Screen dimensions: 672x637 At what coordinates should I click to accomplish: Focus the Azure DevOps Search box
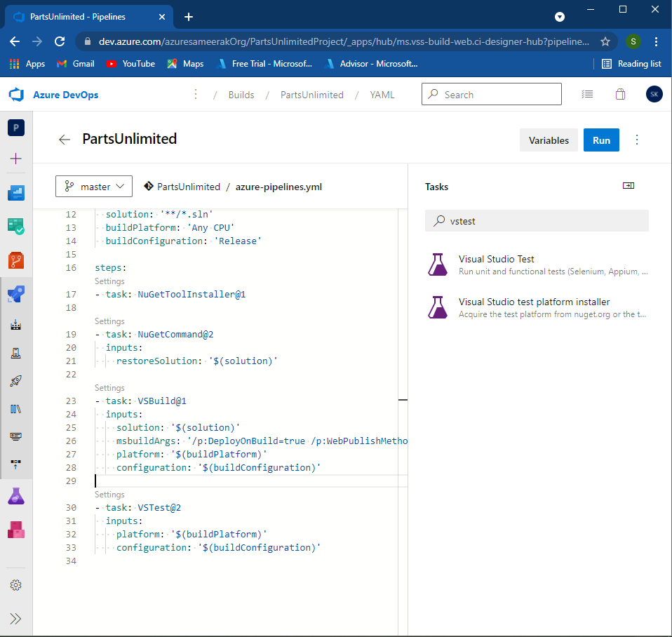[492, 94]
